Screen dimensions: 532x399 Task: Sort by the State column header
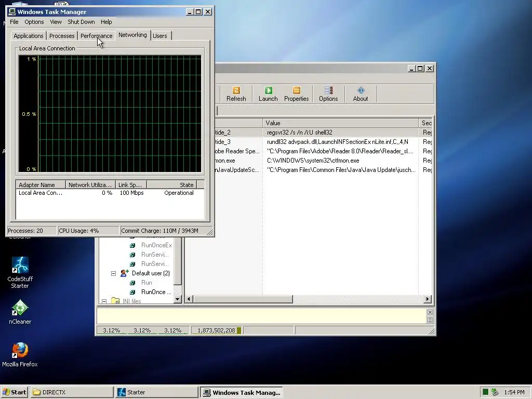tap(171, 185)
